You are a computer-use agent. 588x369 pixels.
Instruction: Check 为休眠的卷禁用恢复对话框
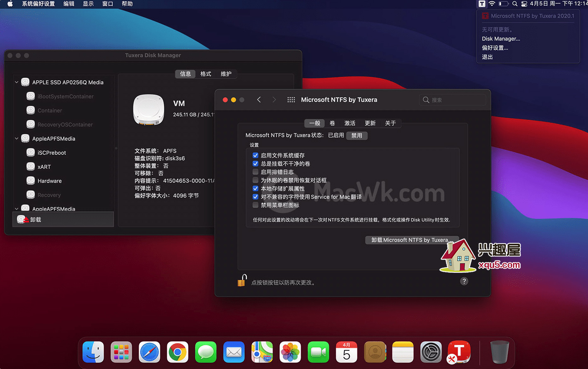pos(255,180)
